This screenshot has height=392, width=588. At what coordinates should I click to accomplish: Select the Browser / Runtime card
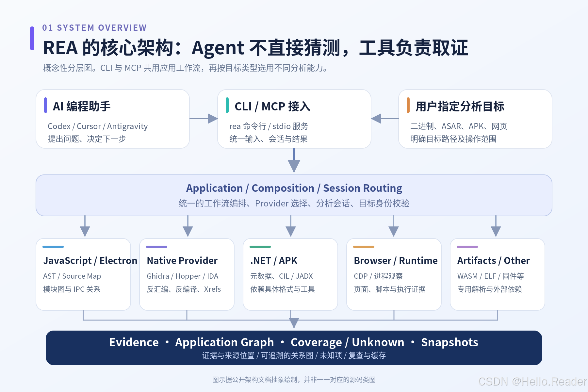pyautogui.click(x=394, y=274)
